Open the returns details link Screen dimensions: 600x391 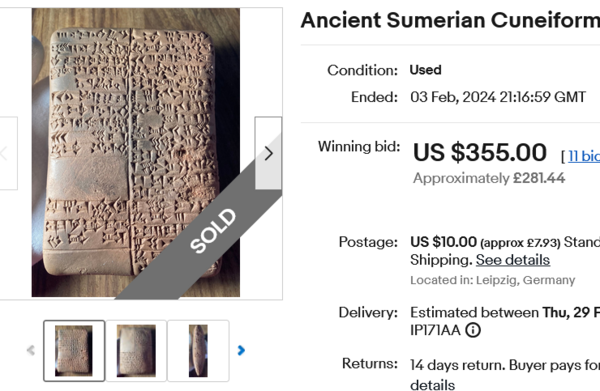click(x=432, y=385)
